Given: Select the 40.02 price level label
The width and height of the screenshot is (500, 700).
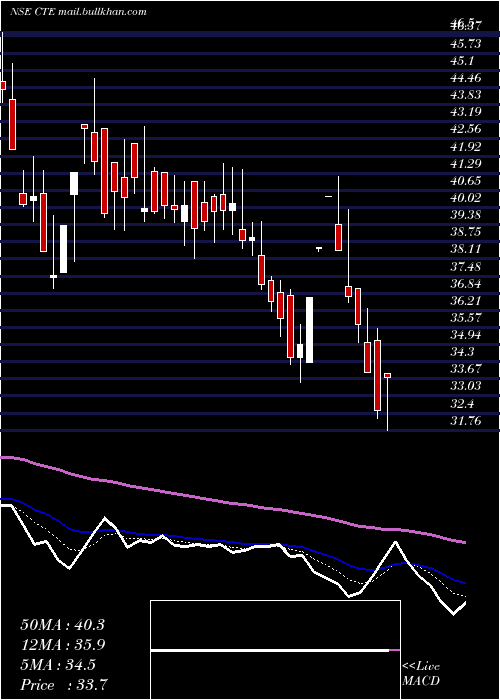Looking at the screenshot, I should (466, 198).
